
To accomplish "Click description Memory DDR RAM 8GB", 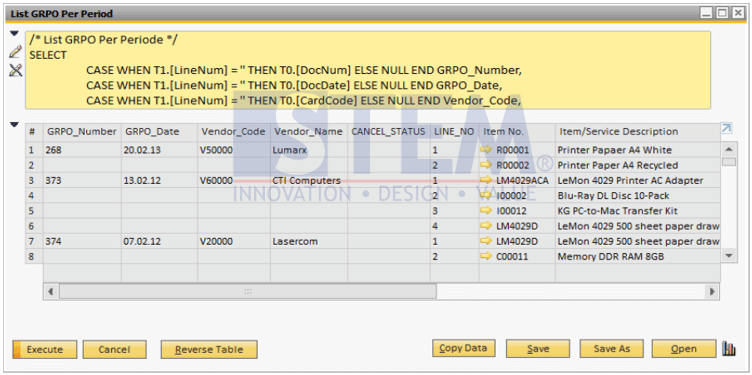I will point(637,257).
